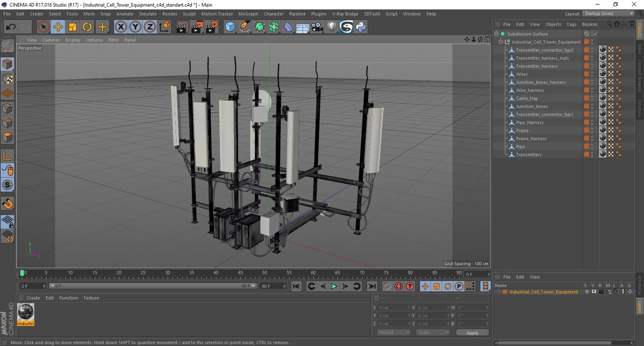This screenshot has height=346, width=644.
Task: Open the File menu
Action: pyautogui.click(x=7, y=14)
